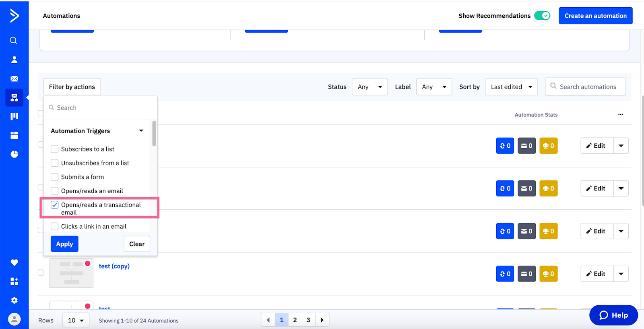
Task: Turn off Show Recommendations toggle
Action: [x=542, y=16]
